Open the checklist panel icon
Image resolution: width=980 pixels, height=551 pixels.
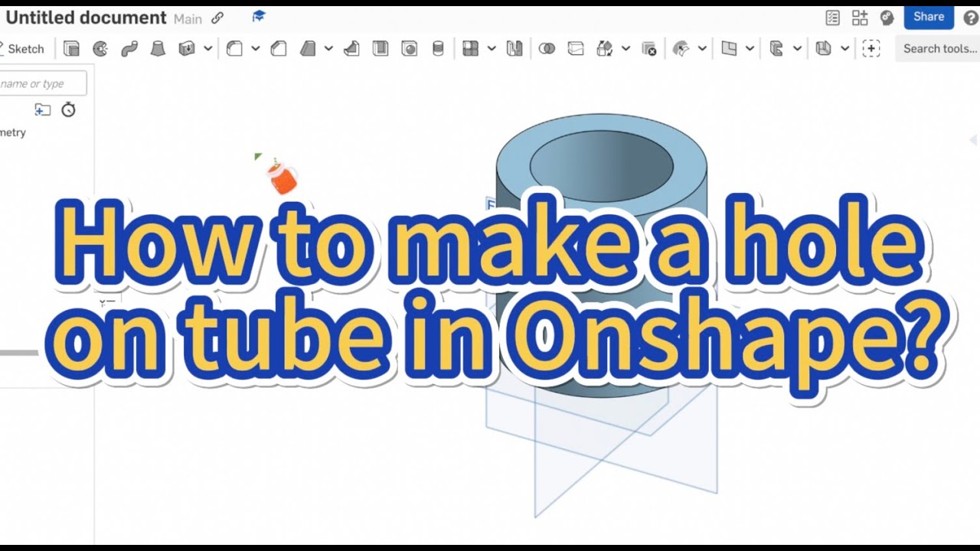[833, 18]
